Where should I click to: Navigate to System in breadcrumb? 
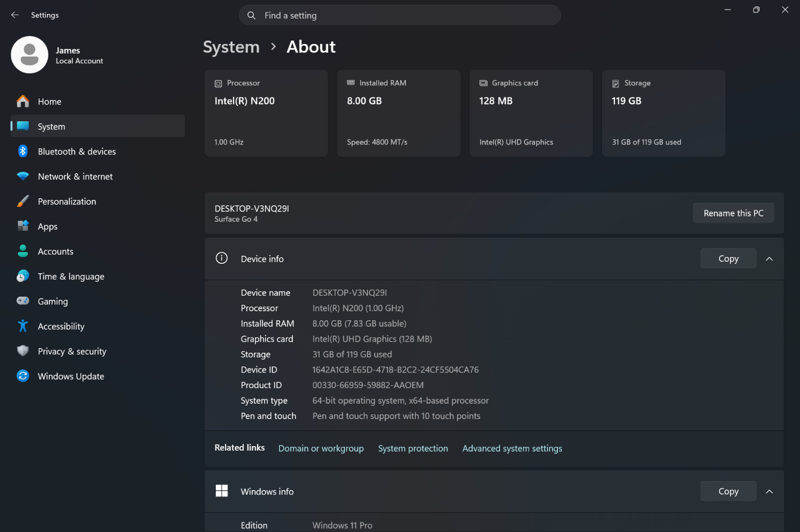231,47
